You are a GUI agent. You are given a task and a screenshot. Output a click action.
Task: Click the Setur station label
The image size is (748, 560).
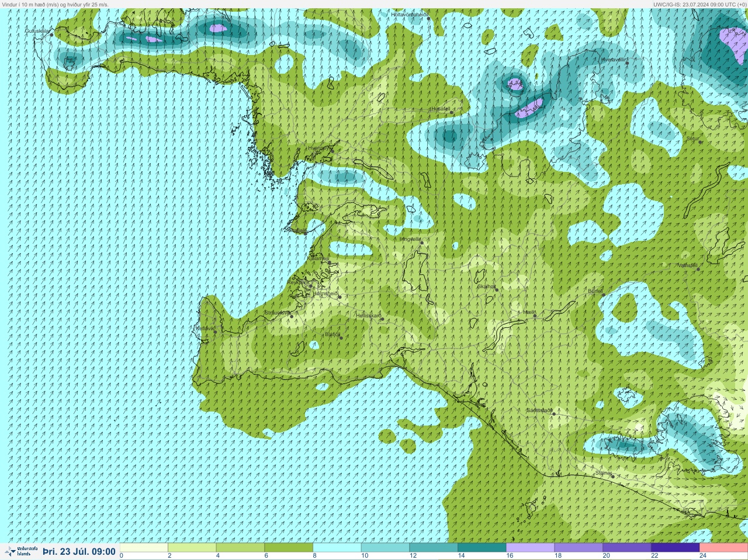pos(692,139)
